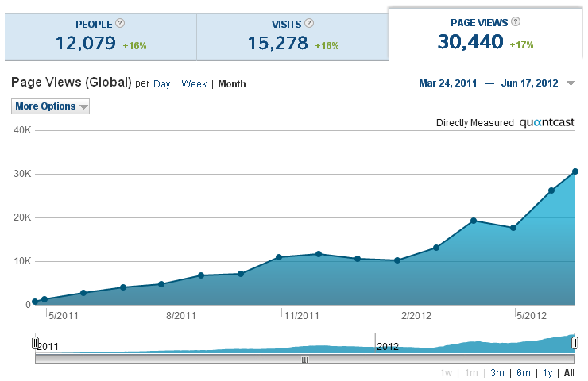Show page views per Week
Image resolution: width=588 pixels, height=381 pixels.
point(194,84)
